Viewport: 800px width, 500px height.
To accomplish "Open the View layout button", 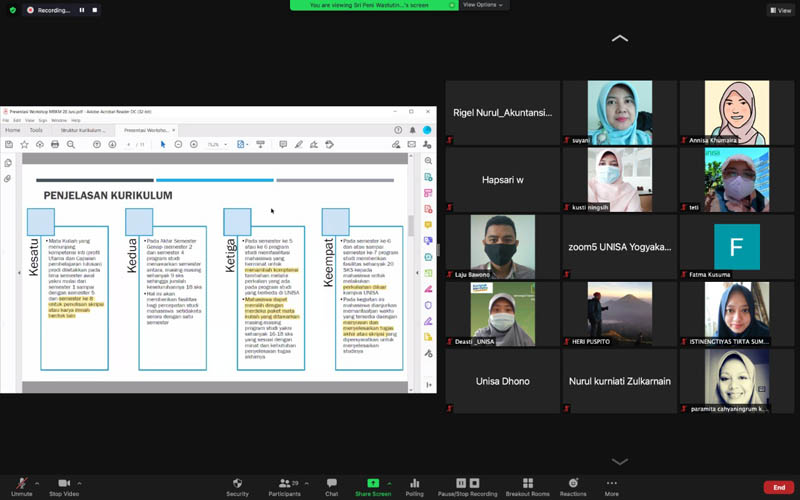I will tap(781, 10).
